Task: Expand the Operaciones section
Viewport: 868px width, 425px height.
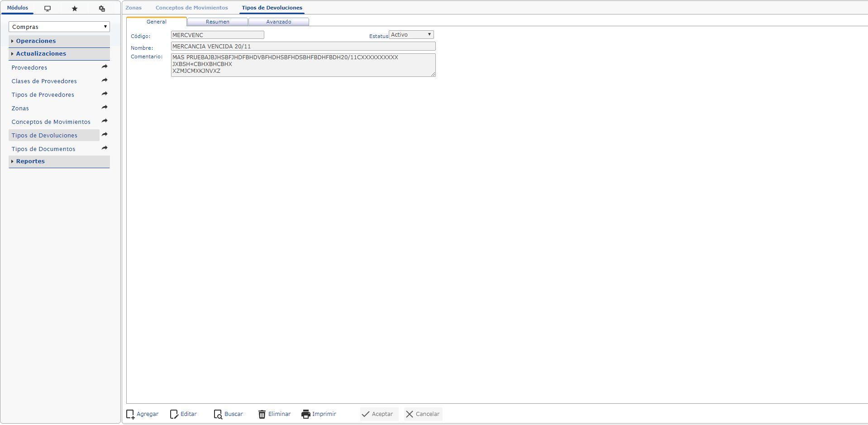Action: pyautogui.click(x=36, y=41)
